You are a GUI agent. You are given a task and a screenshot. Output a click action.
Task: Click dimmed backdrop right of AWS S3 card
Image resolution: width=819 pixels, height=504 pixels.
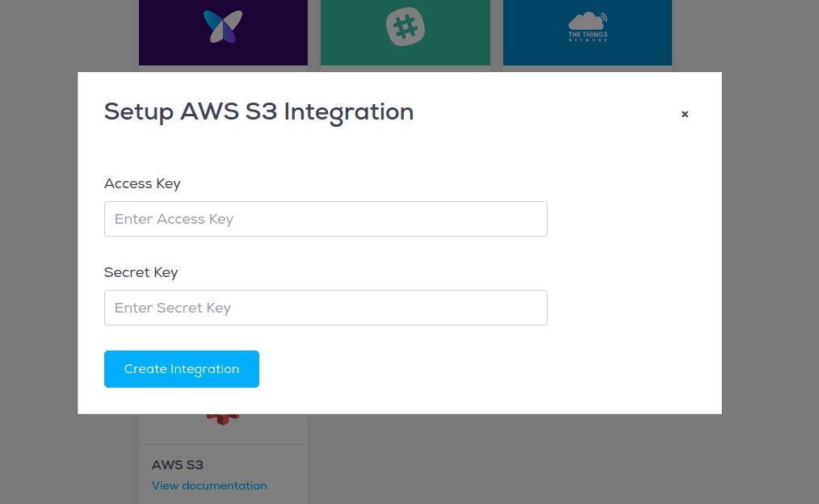pyautogui.click(x=523, y=460)
